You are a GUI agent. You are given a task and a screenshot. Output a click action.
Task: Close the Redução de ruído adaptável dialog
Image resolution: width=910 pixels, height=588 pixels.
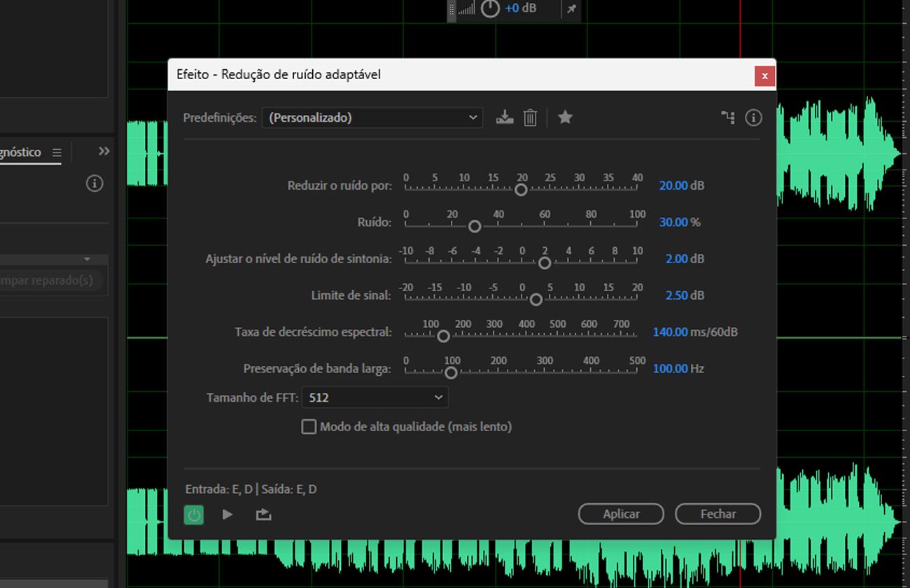pyautogui.click(x=765, y=76)
